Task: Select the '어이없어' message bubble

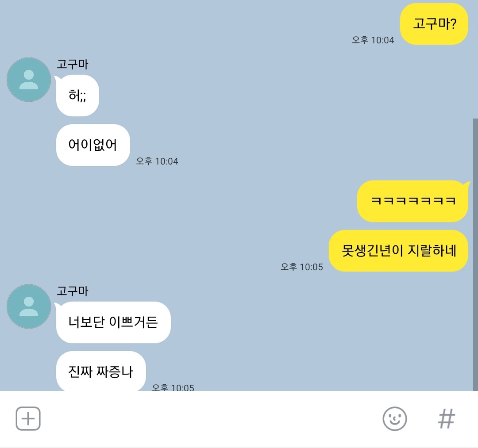Action: (x=93, y=145)
